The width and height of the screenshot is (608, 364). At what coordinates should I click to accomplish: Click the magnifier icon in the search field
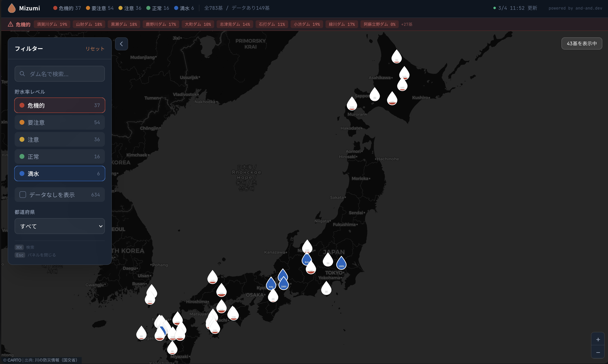coord(22,74)
